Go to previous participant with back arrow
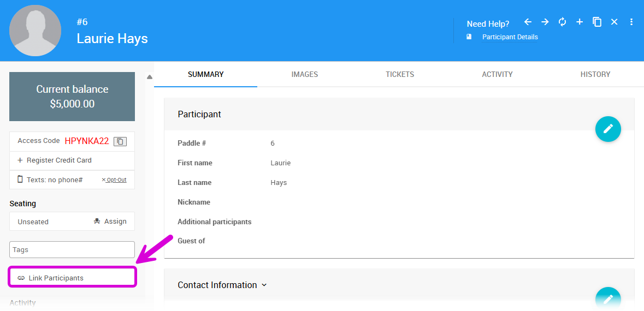The image size is (644, 311). (528, 22)
